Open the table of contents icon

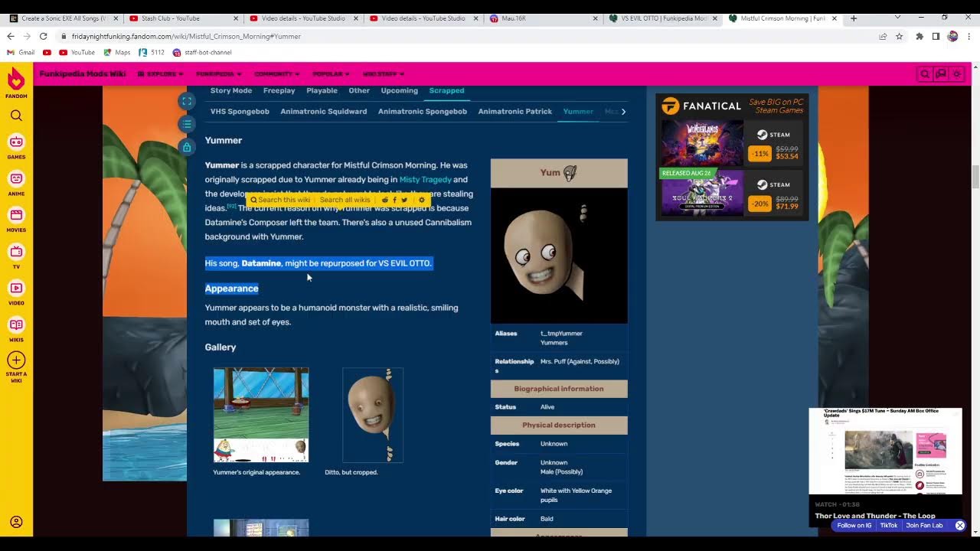click(x=187, y=124)
